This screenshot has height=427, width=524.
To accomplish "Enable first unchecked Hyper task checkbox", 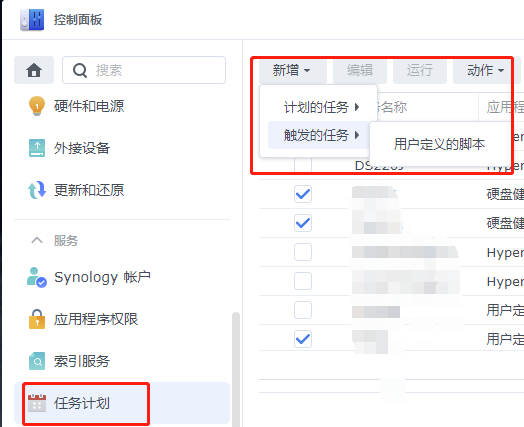I will pyautogui.click(x=303, y=252).
